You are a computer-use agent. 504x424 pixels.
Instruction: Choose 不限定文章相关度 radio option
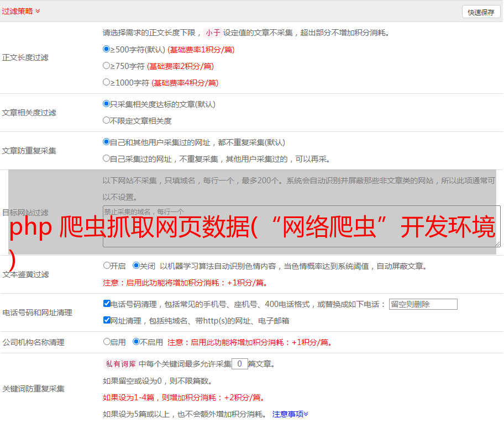coord(107,120)
